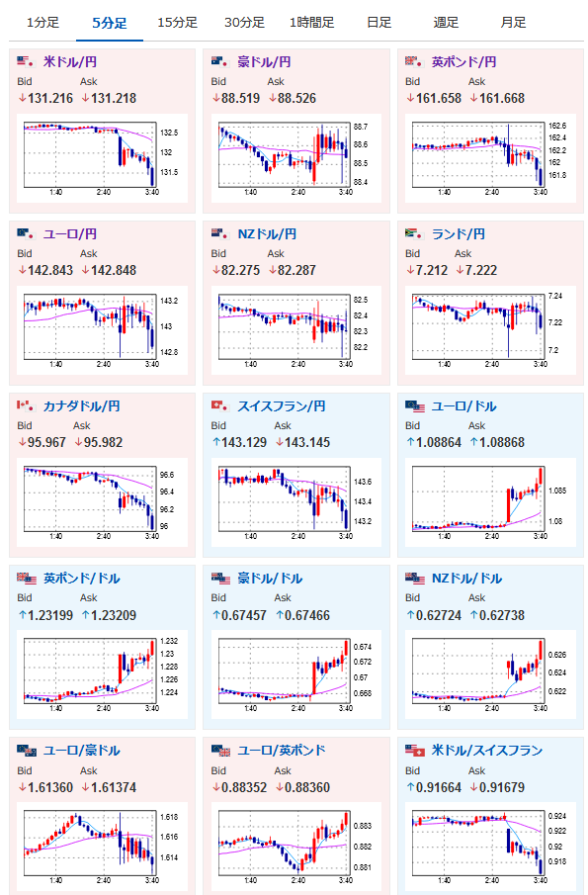Open the 英ポンド/ドル pair link
The height and width of the screenshot is (895, 588).
coord(82,579)
